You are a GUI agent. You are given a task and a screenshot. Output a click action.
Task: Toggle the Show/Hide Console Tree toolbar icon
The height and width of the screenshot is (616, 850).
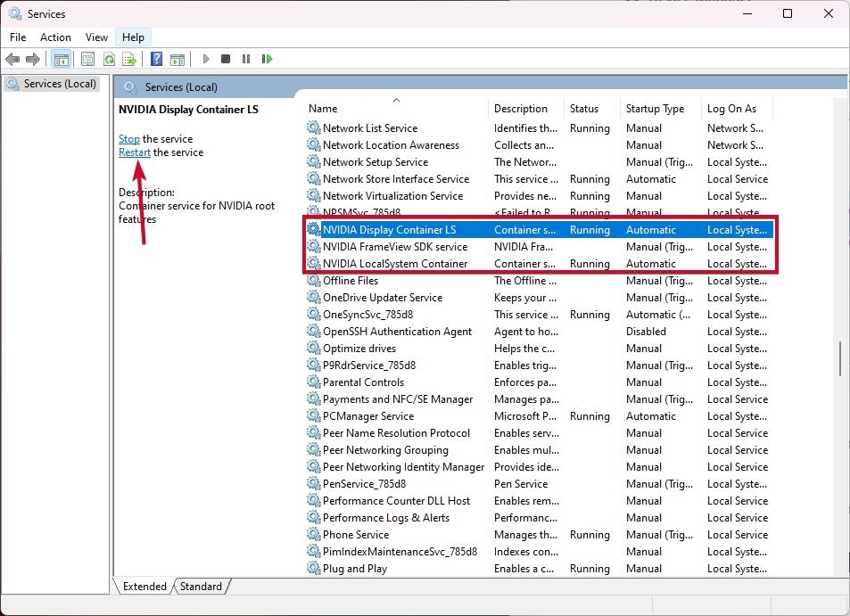[62, 59]
